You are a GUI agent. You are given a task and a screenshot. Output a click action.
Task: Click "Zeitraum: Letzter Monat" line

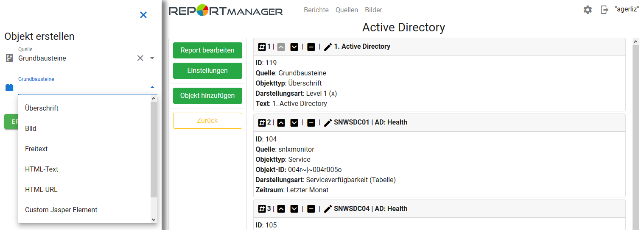point(292,190)
